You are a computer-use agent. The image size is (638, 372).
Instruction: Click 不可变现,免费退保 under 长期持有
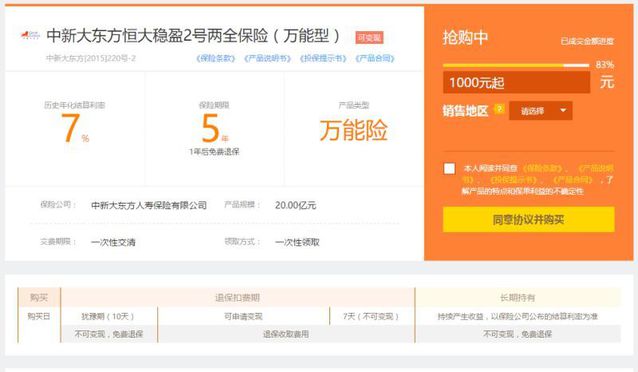coord(518,334)
